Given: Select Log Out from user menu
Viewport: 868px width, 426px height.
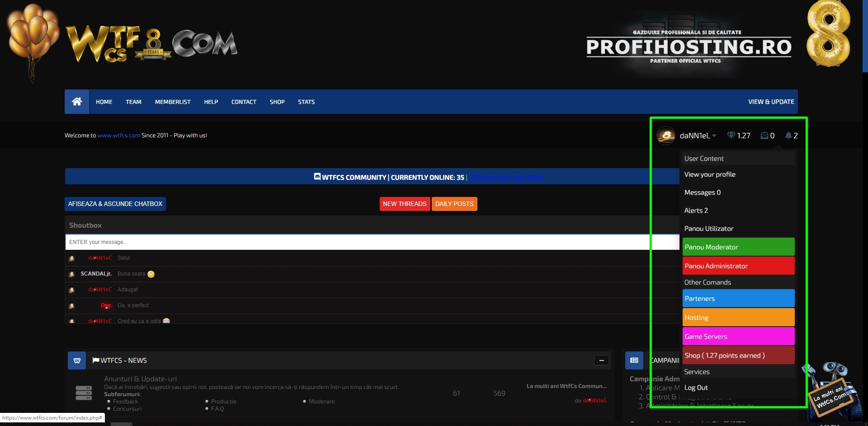Looking at the screenshot, I should pos(696,388).
